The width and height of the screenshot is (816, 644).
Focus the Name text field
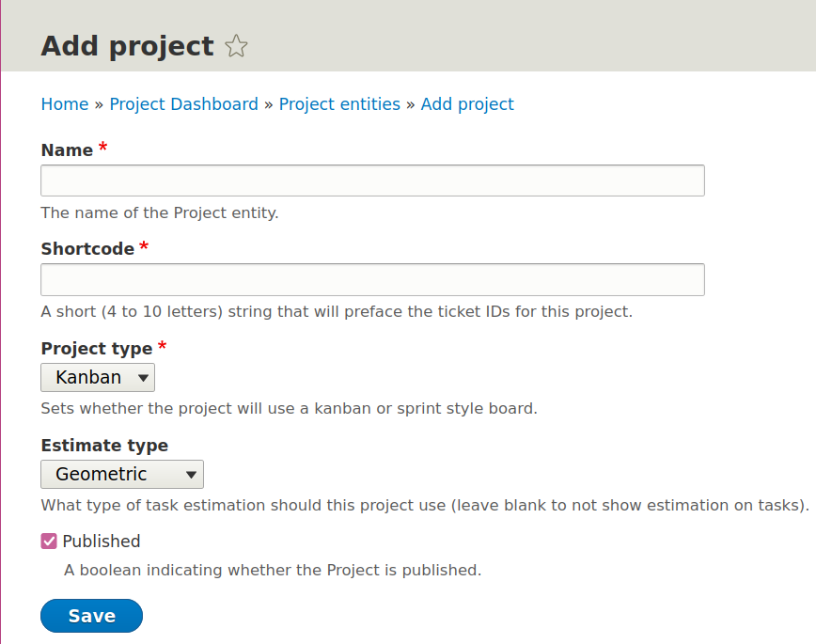pos(372,181)
